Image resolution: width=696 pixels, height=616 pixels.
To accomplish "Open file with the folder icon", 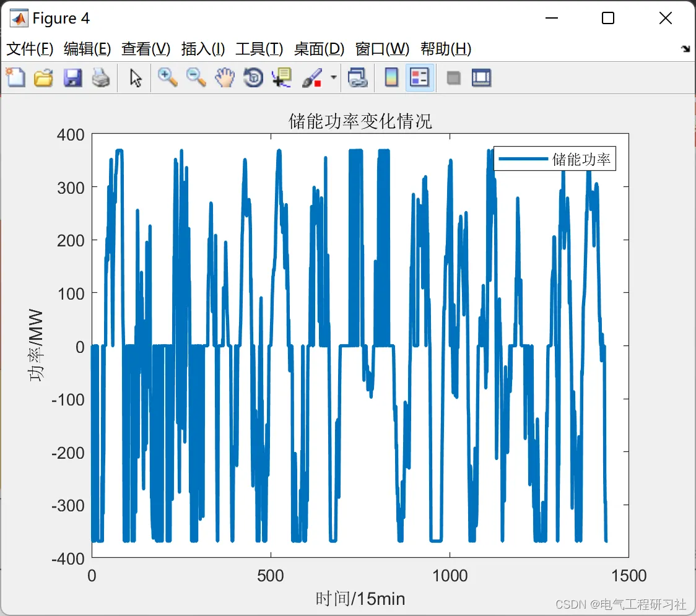I will [x=43, y=77].
